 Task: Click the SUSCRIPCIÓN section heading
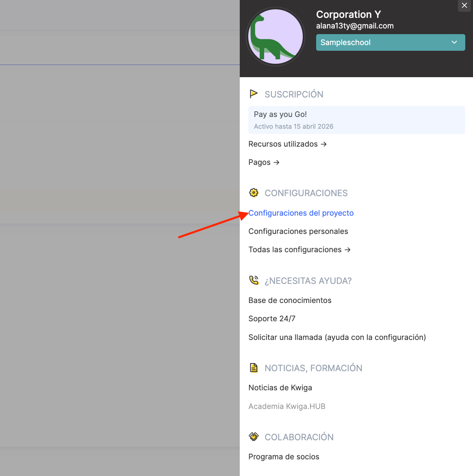coord(294,94)
